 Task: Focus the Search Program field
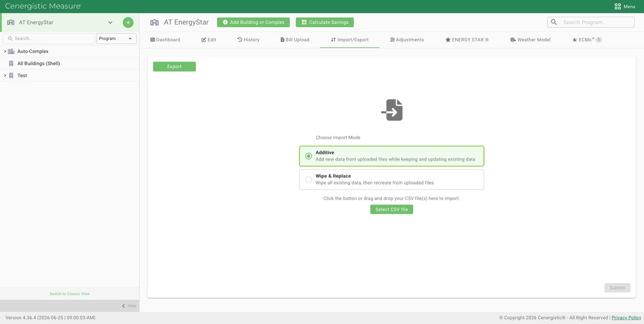(591, 22)
